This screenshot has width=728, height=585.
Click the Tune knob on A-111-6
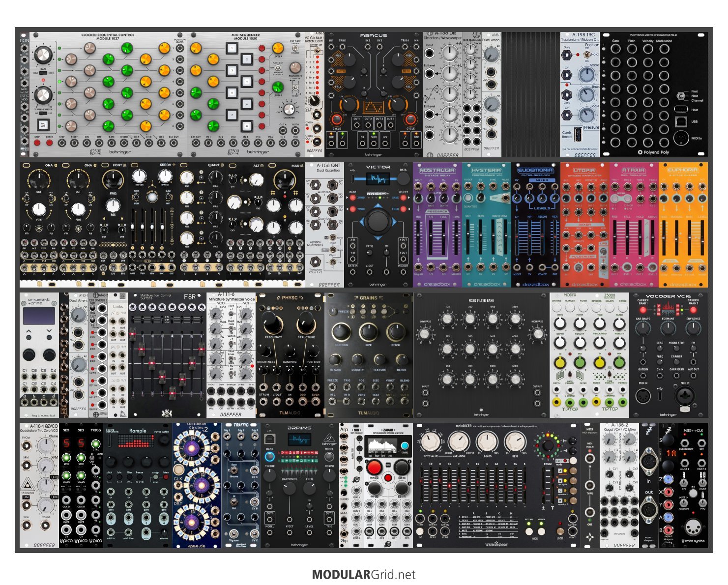[x=217, y=313]
